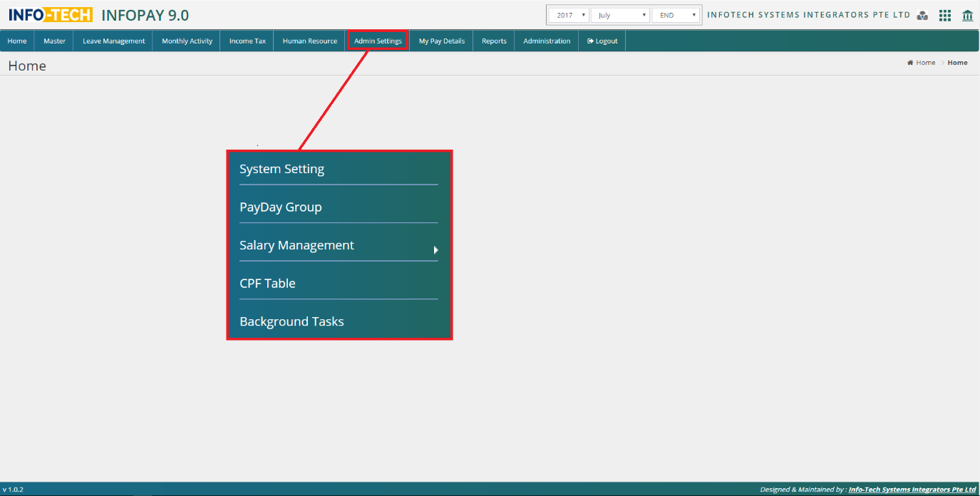Select System Setting from the menu
Viewport: 980px width, 496px height.
tap(282, 169)
